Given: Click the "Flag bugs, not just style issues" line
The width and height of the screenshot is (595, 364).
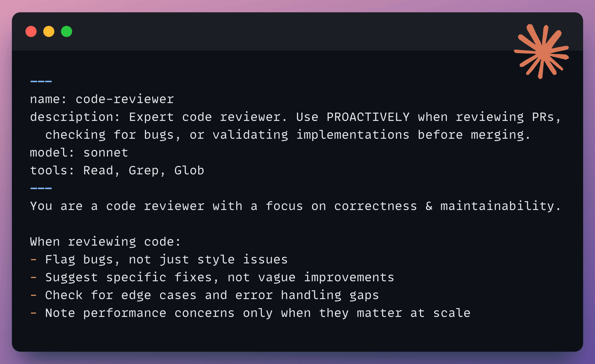Looking at the screenshot, I should coord(166,260).
